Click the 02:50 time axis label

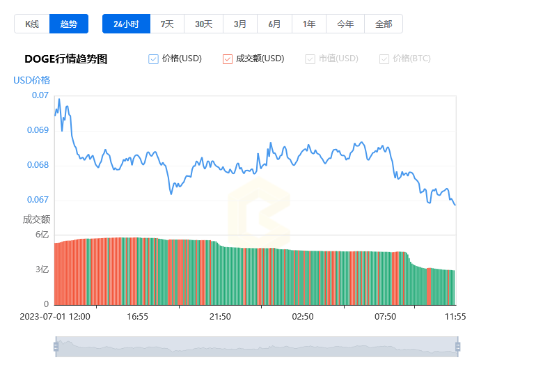(x=303, y=317)
